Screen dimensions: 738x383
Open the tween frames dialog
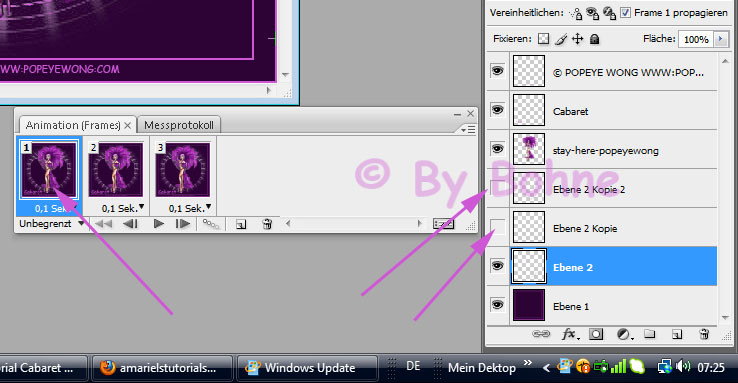click(x=211, y=224)
